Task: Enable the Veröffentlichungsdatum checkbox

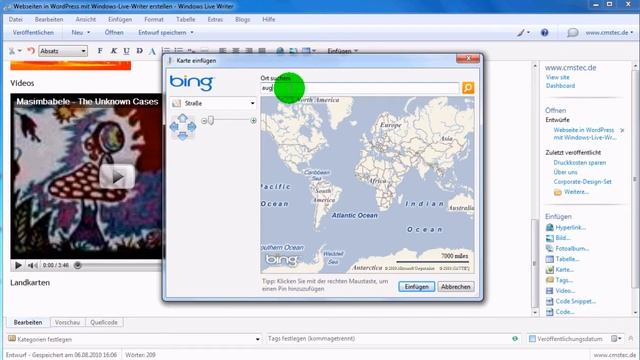Action: click(x=532, y=339)
